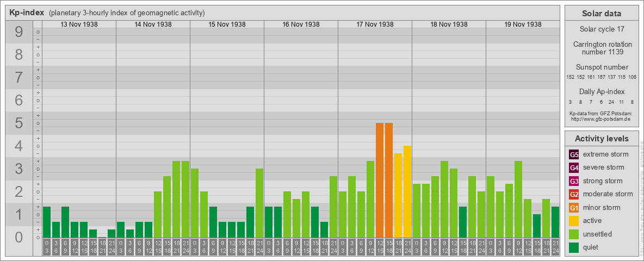Click the unsettled legend label
Screen dimensions: 644x261
598,234
